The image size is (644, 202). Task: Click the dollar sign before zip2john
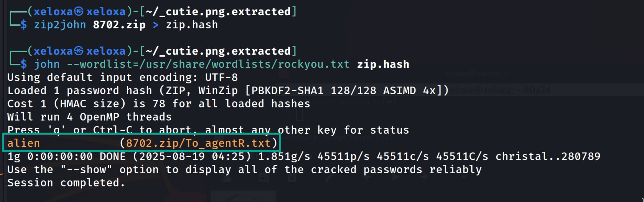(x=24, y=25)
